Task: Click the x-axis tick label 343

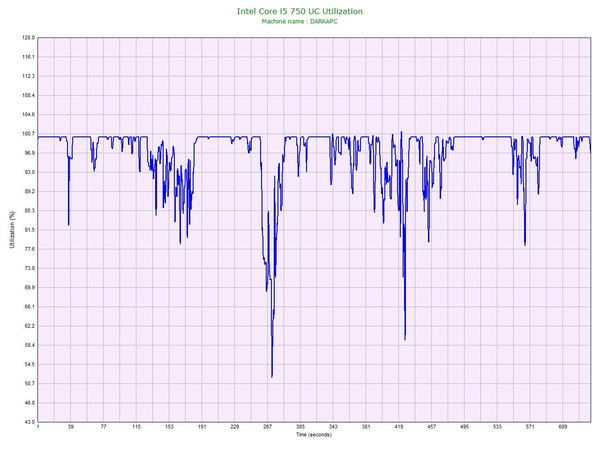Action: point(333,427)
